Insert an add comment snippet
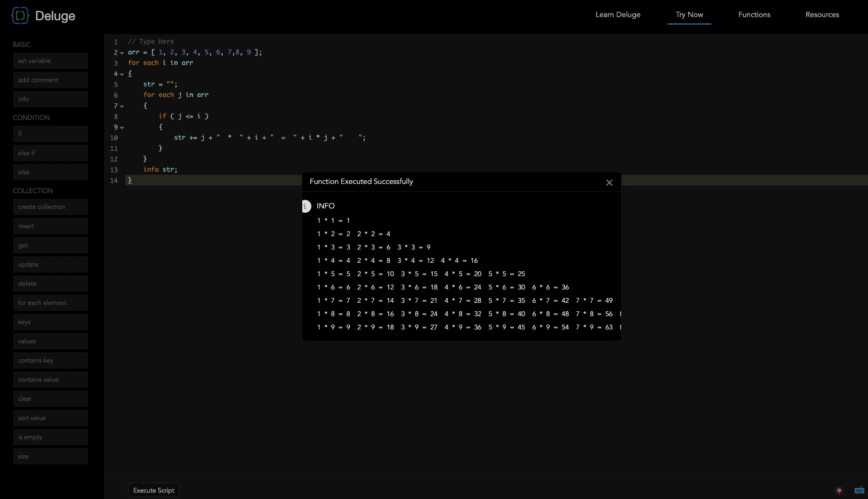868x499 pixels. (x=51, y=80)
